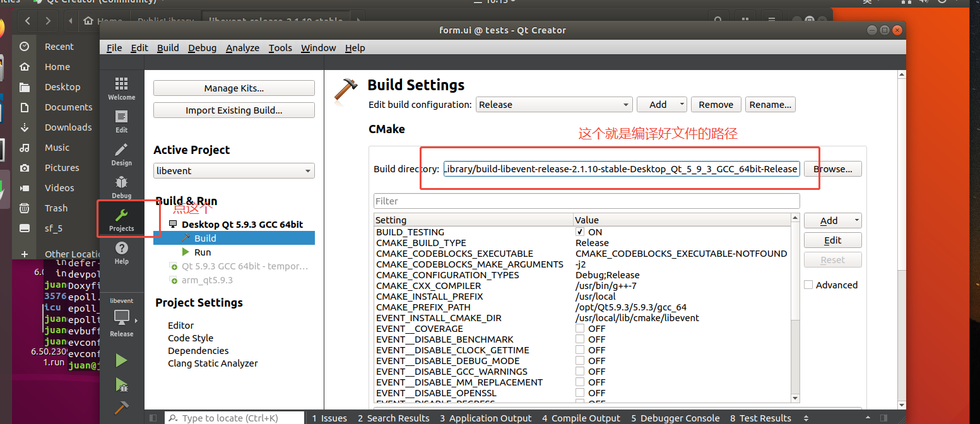Open the libevent Release kit selector
This screenshot has height=424, width=980.
(121, 317)
